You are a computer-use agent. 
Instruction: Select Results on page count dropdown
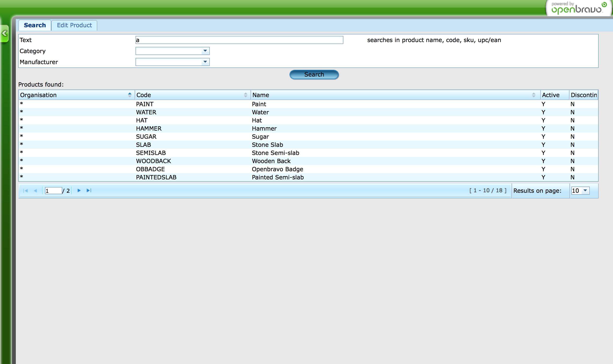coord(580,191)
